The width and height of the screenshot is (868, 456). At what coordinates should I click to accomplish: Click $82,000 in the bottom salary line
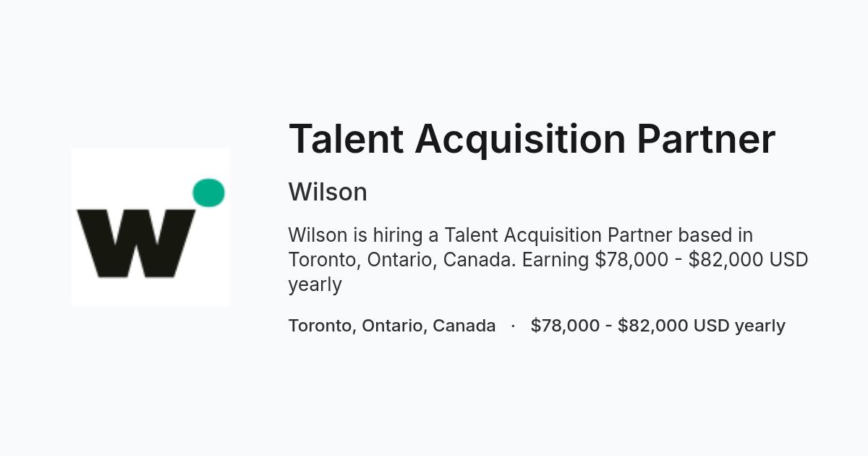[x=652, y=326]
